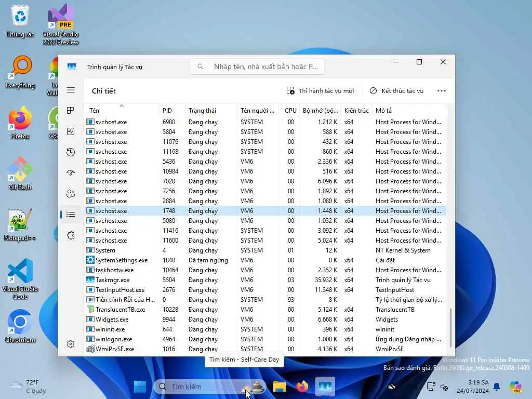Click Kết thúc tác vụ button
The image size is (532, 399).
(x=396, y=91)
